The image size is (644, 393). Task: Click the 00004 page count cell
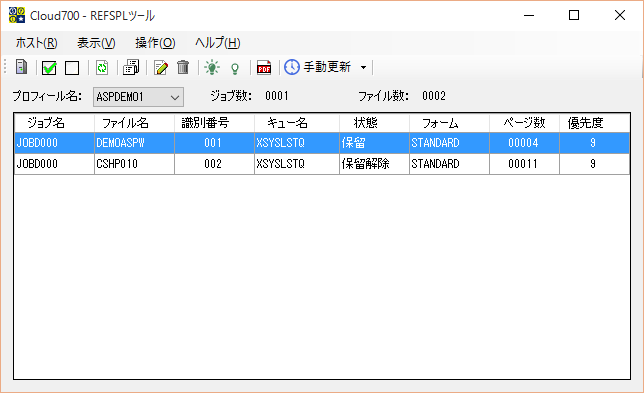point(524,143)
